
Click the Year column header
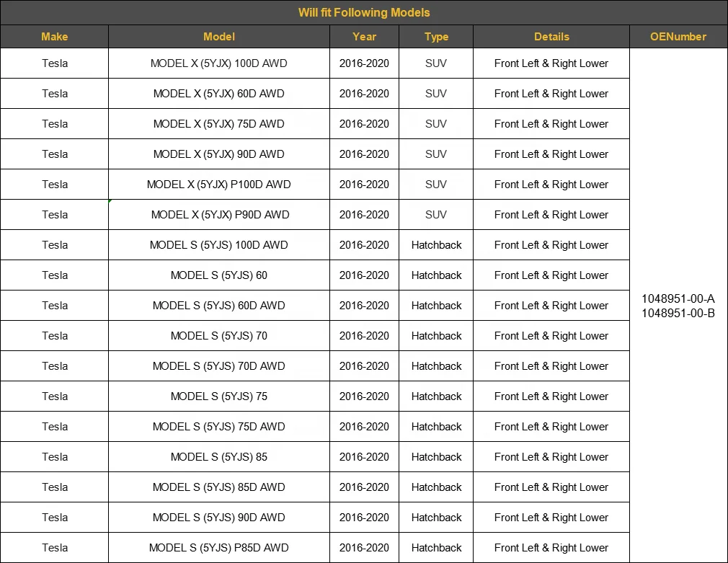pos(364,37)
